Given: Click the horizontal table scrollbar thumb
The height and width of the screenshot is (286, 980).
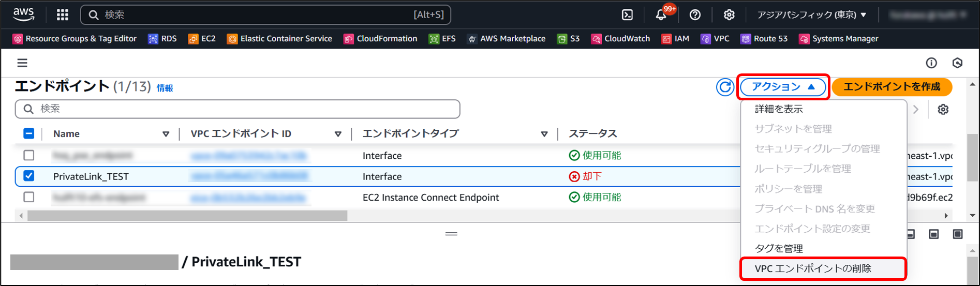Looking at the screenshot, I should point(187,215).
